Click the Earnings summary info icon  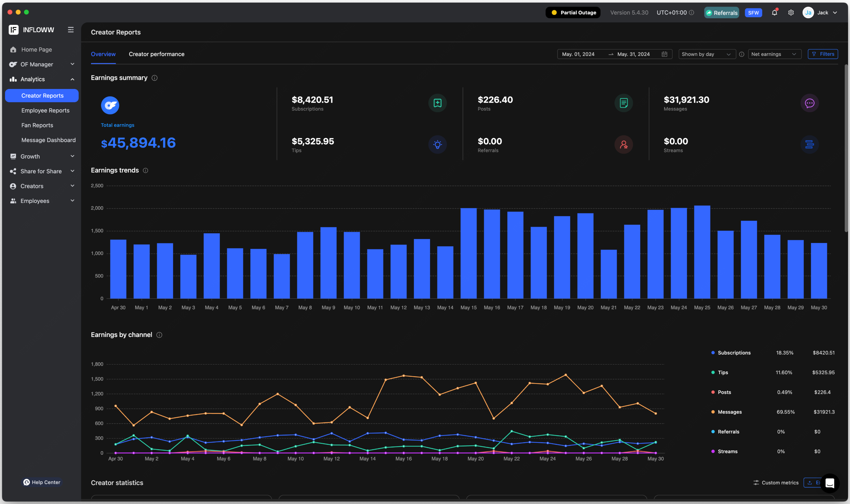pyautogui.click(x=154, y=78)
